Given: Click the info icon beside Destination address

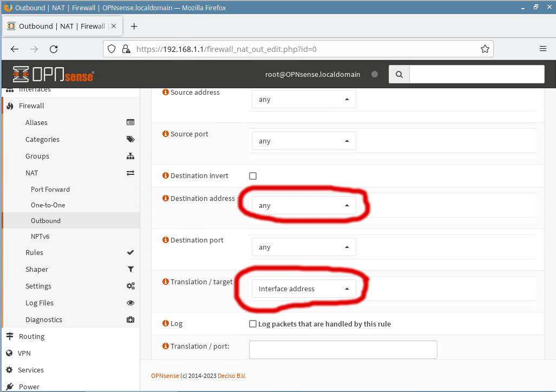Looking at the screenshot, I should (x=166, y=198).
